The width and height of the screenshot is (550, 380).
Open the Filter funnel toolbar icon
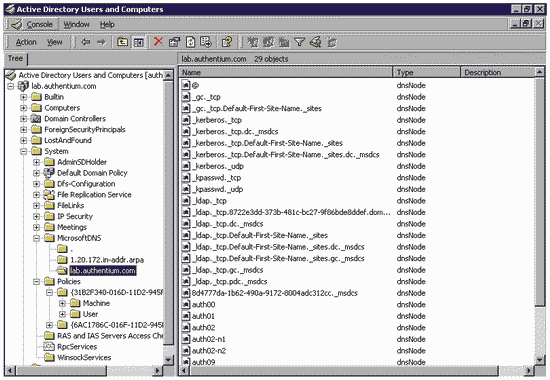click(x=300, y=42)
